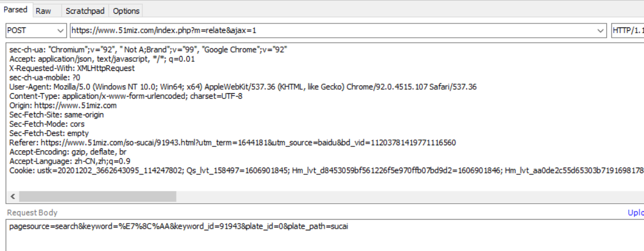This screenshot has width=644, height=251.
Task: Open the HTTP/1.1 version dropdown
Action: tap(627, 30)
